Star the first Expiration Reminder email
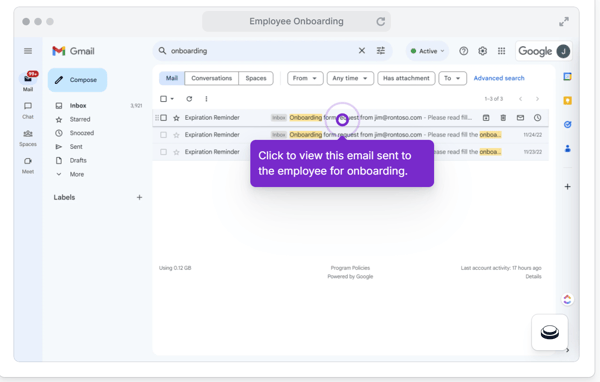600x382 pixels. [x=176, y=118]
